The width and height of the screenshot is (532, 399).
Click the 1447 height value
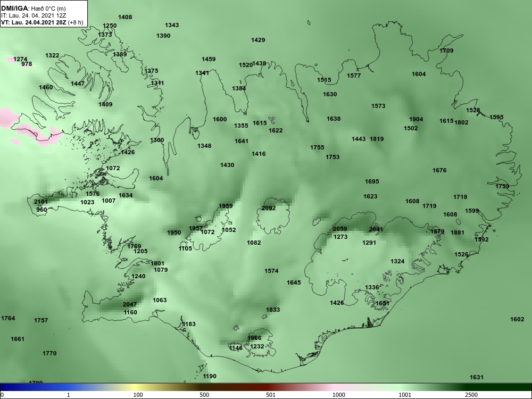[78, 84]
